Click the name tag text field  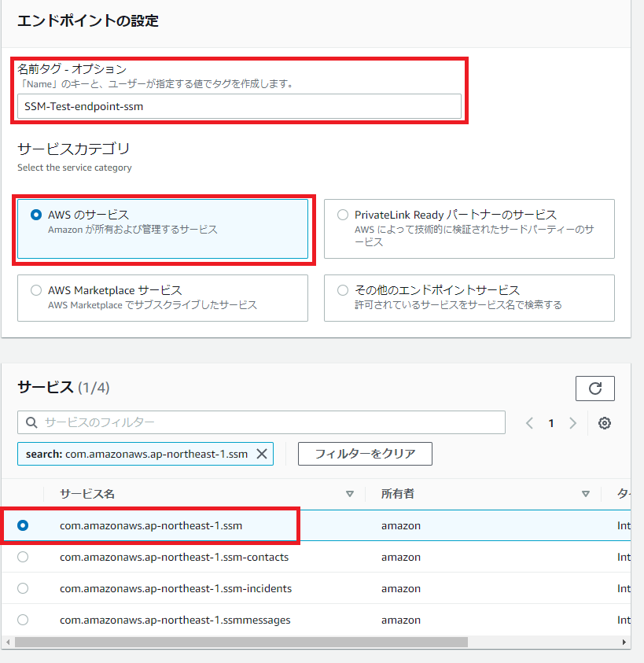click(x=236, y=107)
